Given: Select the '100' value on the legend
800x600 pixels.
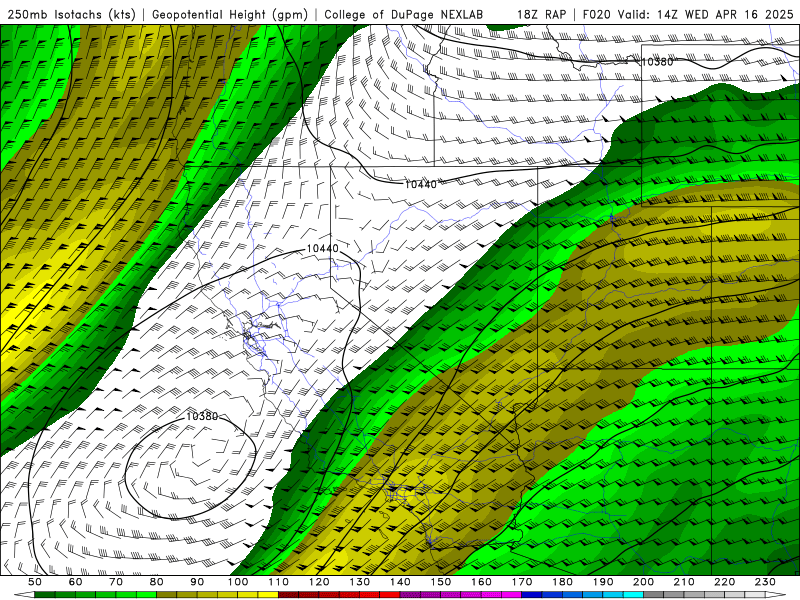Looking at the screenshot, I should (238, 582).
